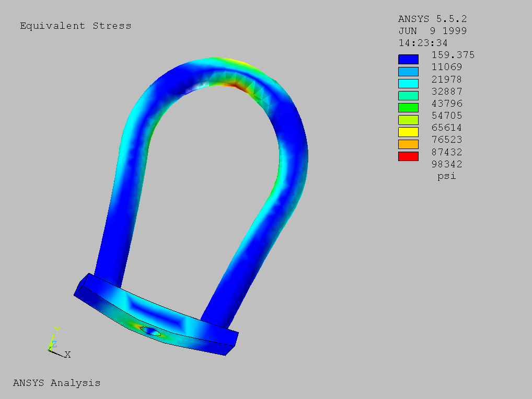Click the legend value '76523'
The image size is (532, 399).
(x=447, y=140)
